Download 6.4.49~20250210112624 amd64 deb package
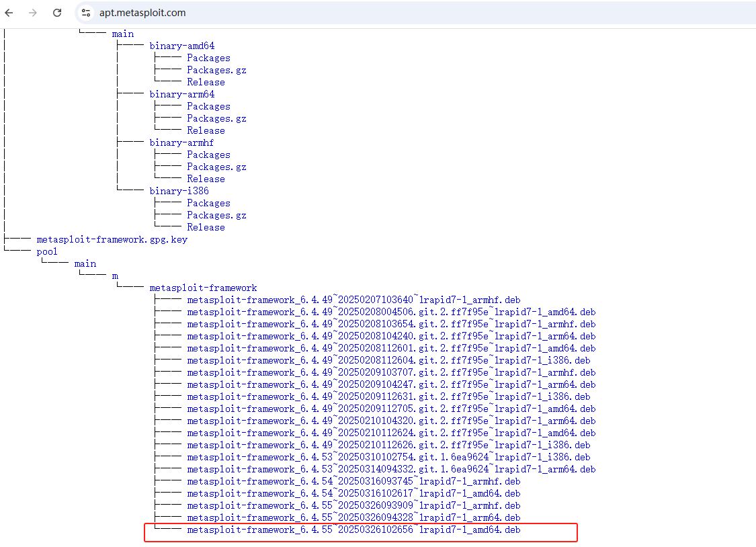This screenshot has width=756, height=547. [391, 433]
